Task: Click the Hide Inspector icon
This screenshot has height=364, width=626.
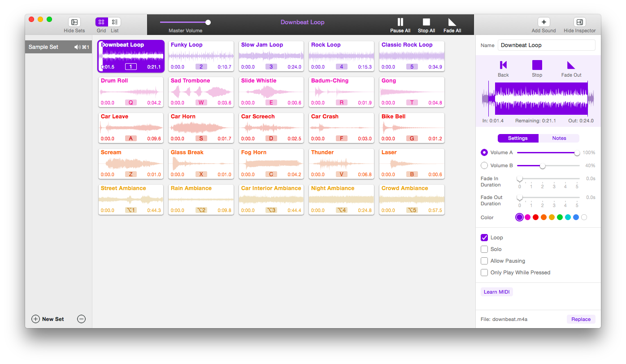Action: tap(580, 22)
